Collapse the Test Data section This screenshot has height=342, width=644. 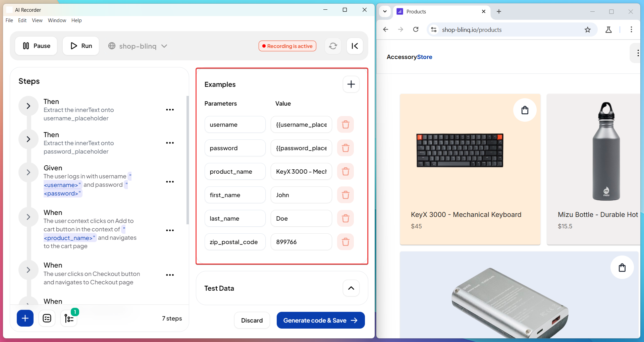click(x=351, y=288)
